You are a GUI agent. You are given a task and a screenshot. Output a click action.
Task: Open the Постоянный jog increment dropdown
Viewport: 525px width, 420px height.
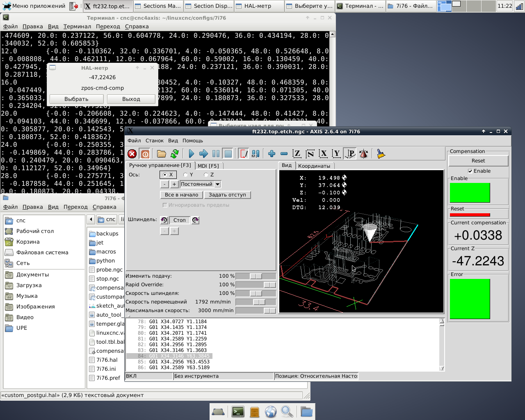(218, 185)
